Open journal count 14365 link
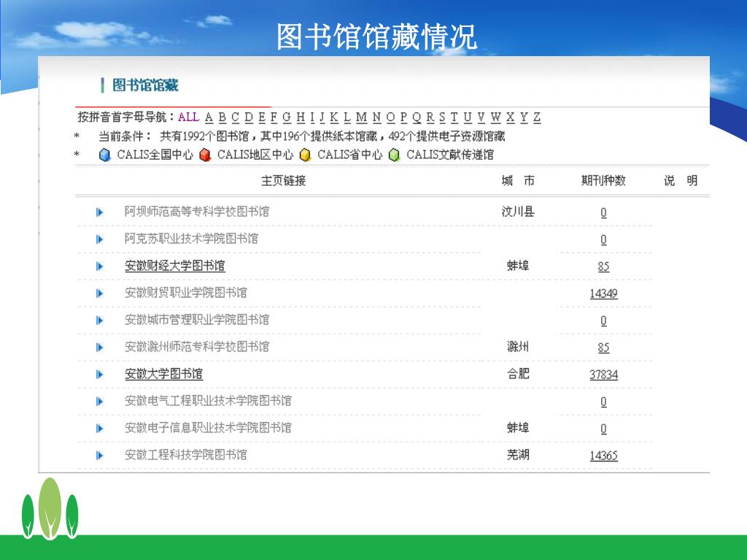Viewport: 747px width, 560px height. pyautogui.click(x=603, y=456)
